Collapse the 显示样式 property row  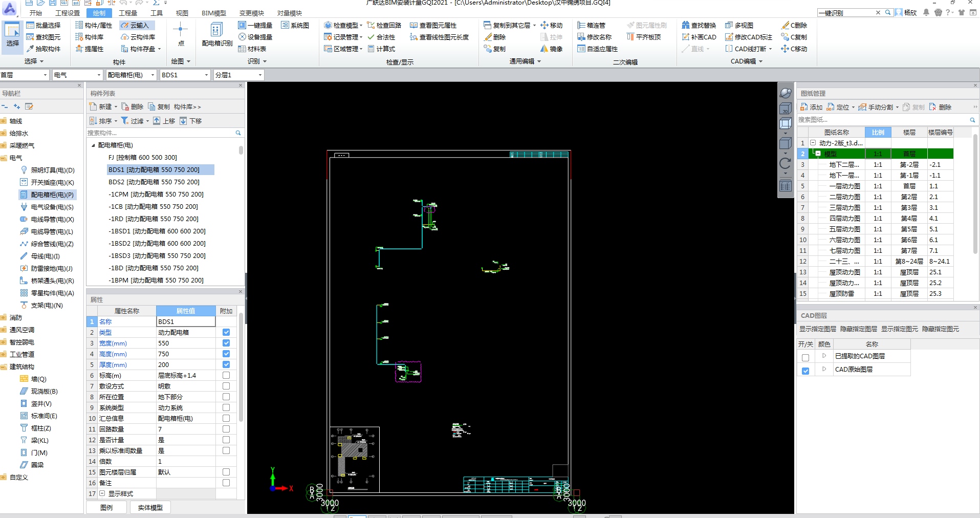pos(102,493)
